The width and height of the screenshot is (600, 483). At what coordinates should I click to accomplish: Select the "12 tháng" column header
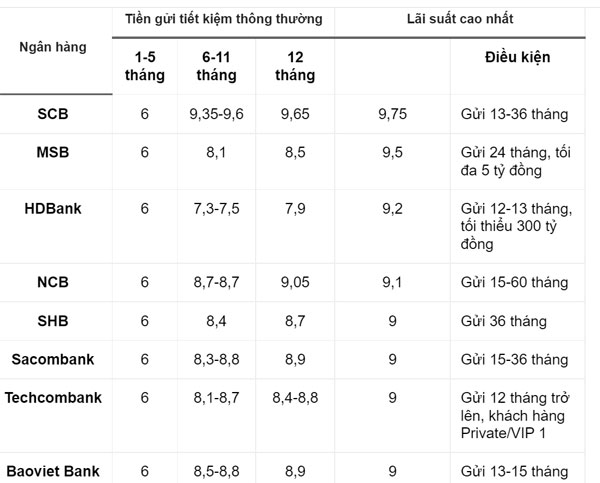pyautogui.click(x=294, y=66)
